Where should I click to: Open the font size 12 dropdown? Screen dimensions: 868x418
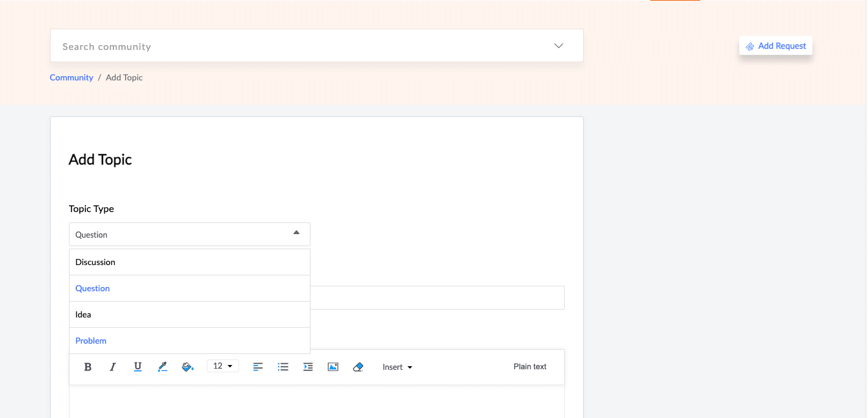pyautogui.click(x=223, y=366)
